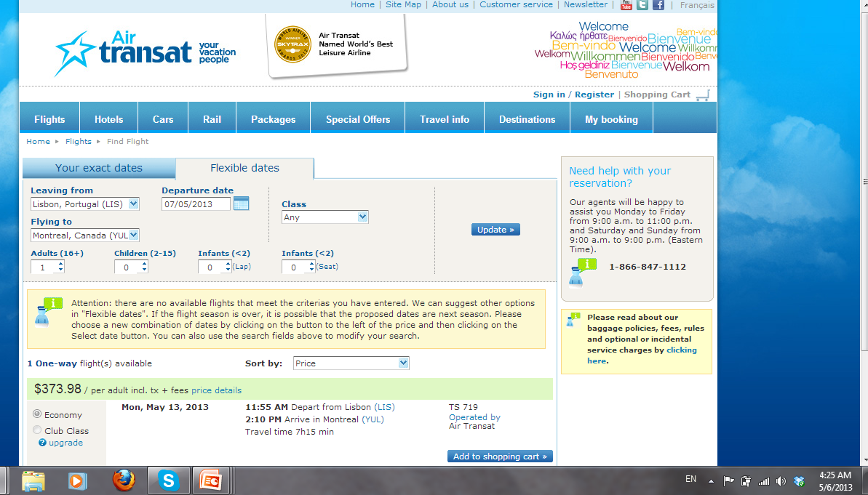Switch to the Your exact dates tab

point(99,168)
